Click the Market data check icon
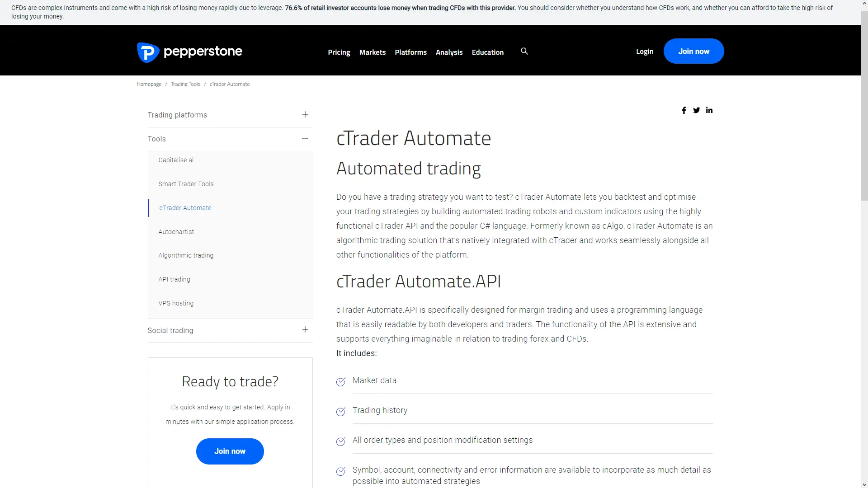 [x=341, y=382]
